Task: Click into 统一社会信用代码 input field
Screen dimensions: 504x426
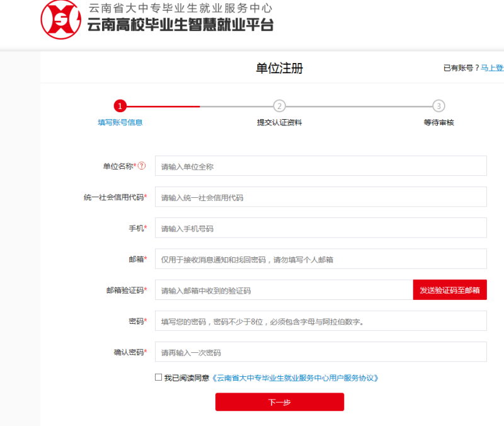Action: click(321, 197)
